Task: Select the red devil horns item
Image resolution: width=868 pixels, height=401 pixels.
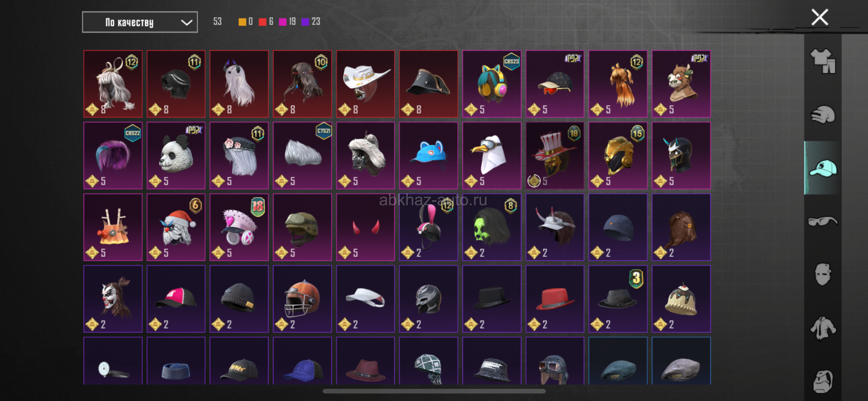Action: 365,227
